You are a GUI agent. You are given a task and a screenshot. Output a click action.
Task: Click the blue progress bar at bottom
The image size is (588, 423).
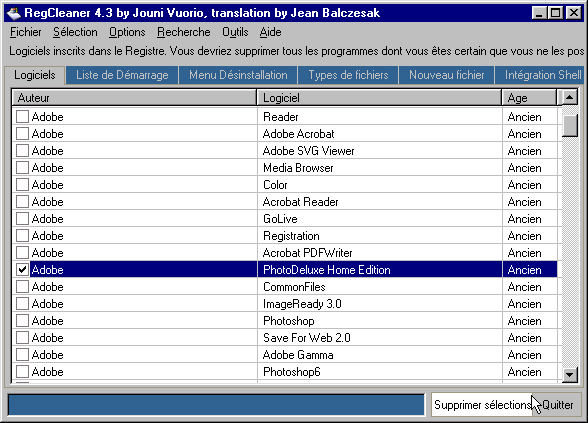[216, 405]
